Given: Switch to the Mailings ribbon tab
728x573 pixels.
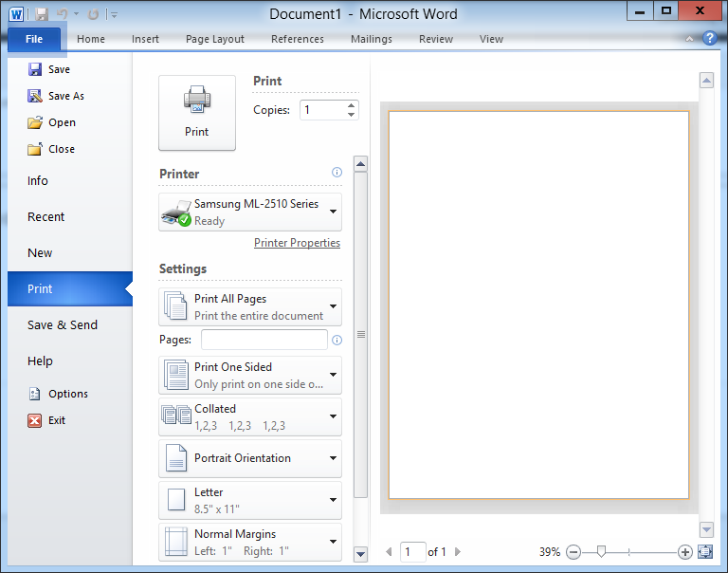Looking at the screenshot, I should tap(372, 39).
